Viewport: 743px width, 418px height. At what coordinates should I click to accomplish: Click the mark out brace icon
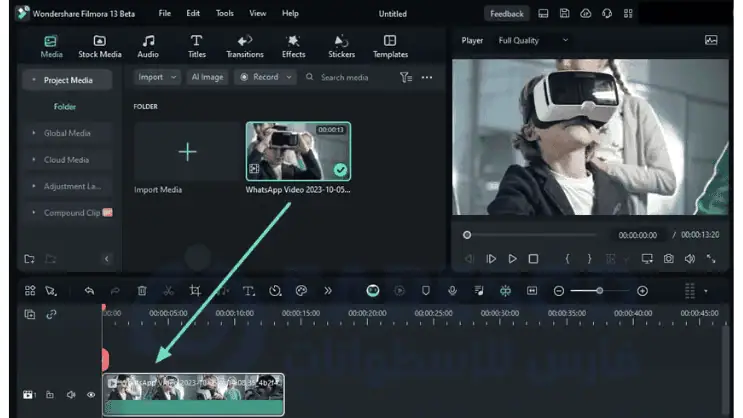589,259
